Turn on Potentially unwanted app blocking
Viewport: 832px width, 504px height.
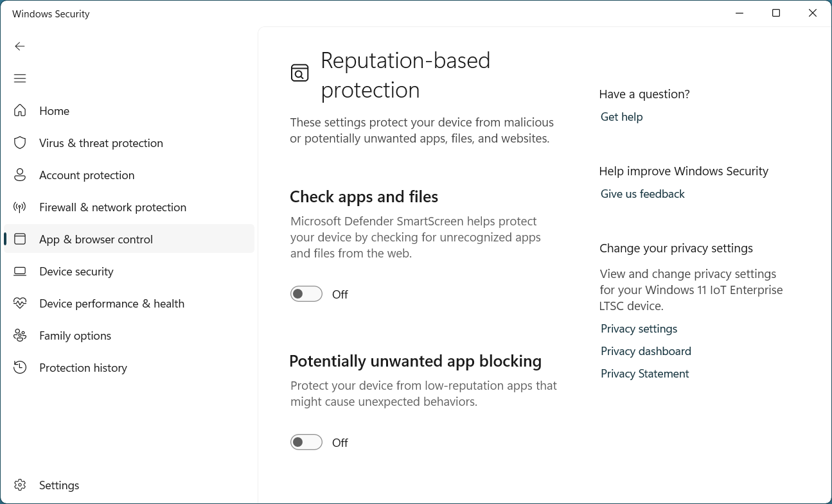pos(306,442)
